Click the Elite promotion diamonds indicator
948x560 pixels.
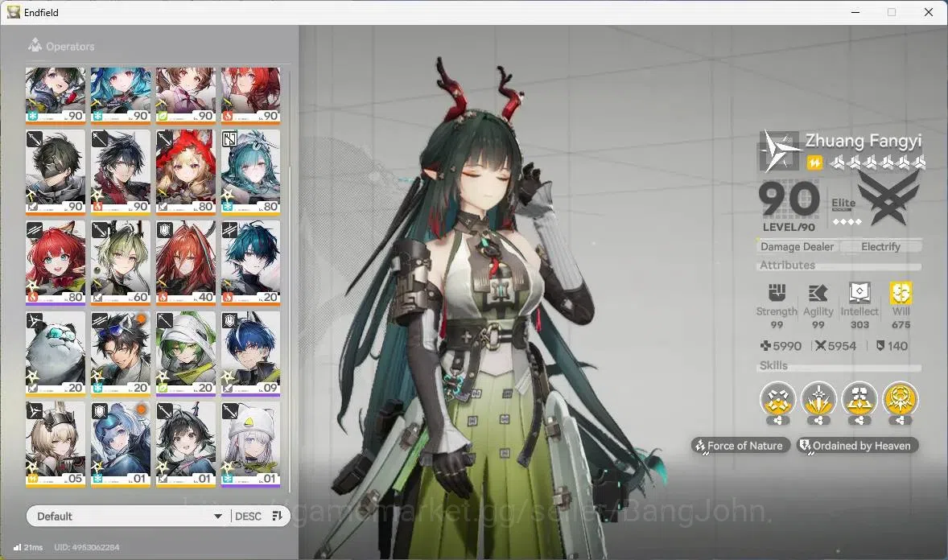[x=847, y=222]
